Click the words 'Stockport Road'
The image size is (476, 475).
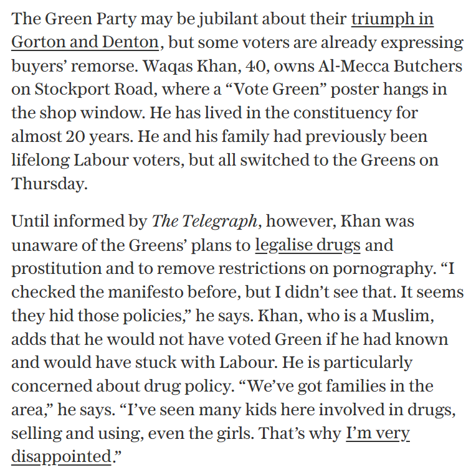pyautogui.click(x=94, y=90)
